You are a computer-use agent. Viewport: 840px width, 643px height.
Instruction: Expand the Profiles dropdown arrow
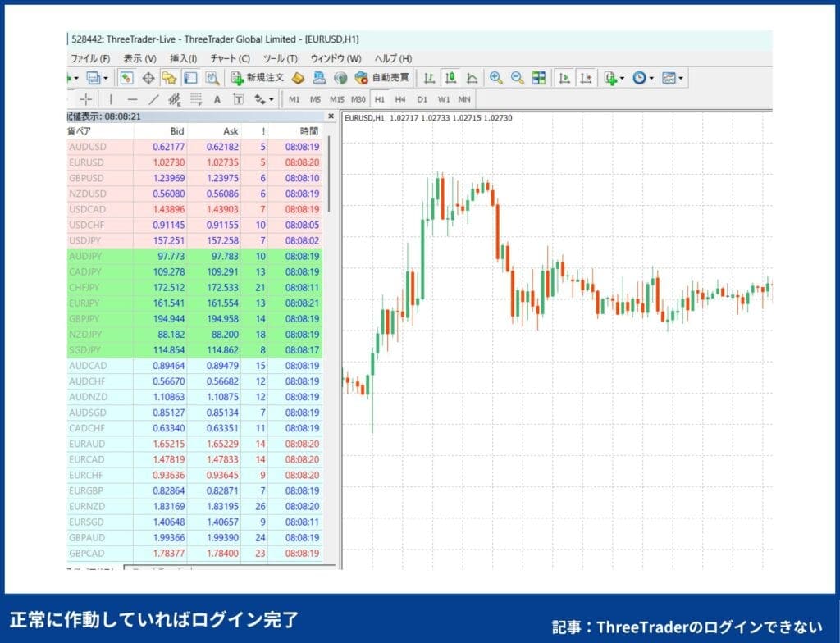click(106, 78)
